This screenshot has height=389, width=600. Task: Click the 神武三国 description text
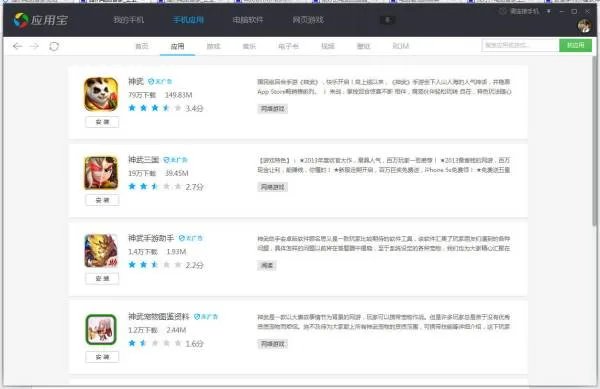[x=384, y=165]
